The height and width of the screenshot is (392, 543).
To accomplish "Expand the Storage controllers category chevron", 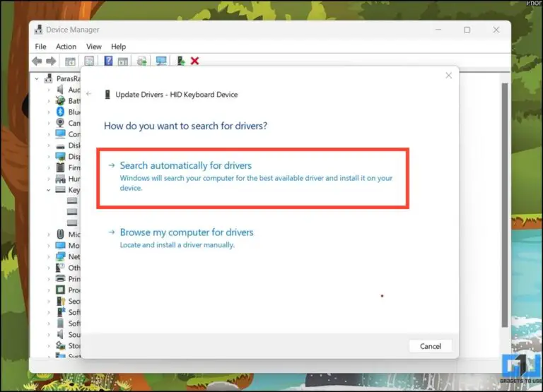I will pos(49,345).
